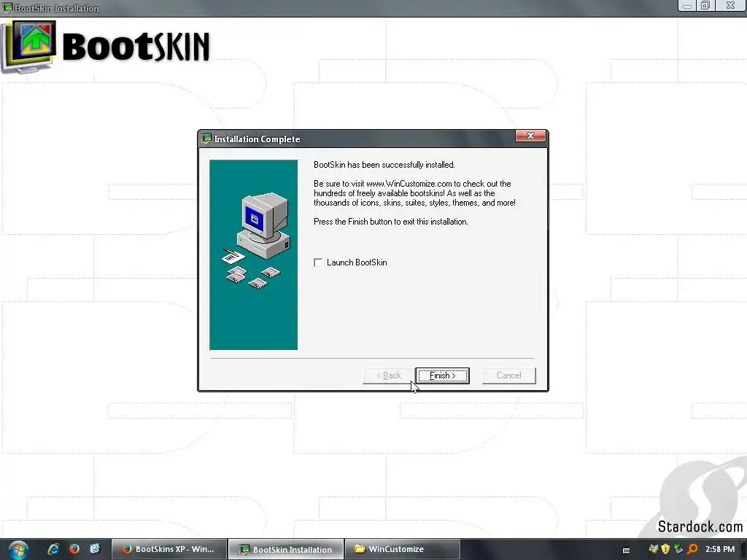
Task: Click the computer illustration in the dialog
Action: click(253, 254)
